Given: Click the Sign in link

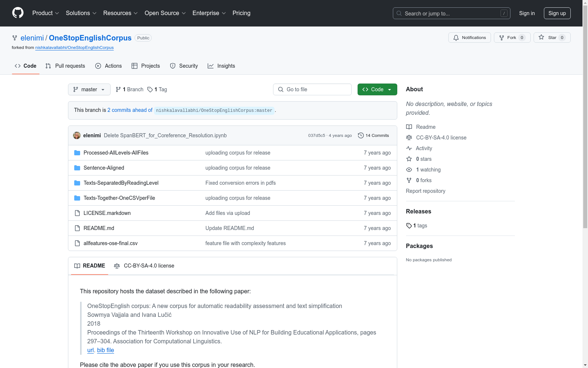Looking at the screenshot, I should click(527, 13).
